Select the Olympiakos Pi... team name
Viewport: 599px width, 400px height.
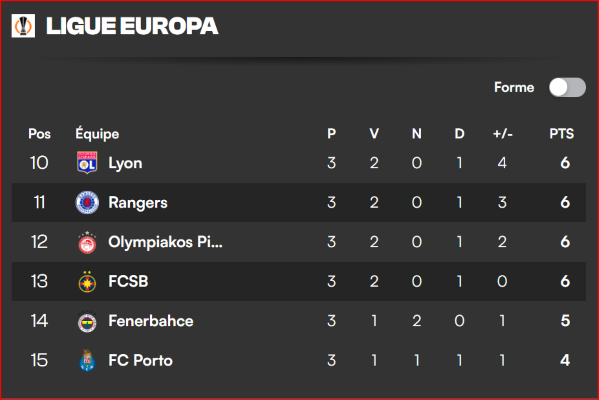coord(165,242)
